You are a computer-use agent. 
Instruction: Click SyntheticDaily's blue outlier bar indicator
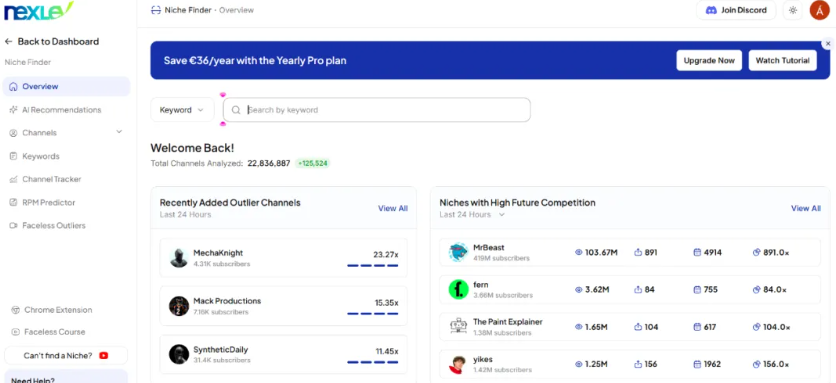click(x=373, y=362)
